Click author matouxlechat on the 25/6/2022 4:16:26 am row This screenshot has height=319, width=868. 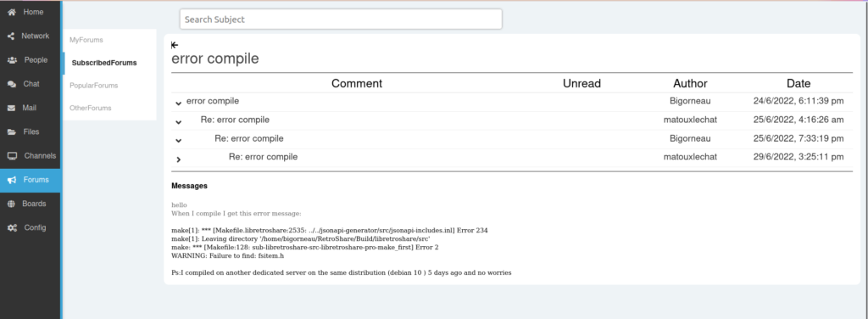pos(690,120)
